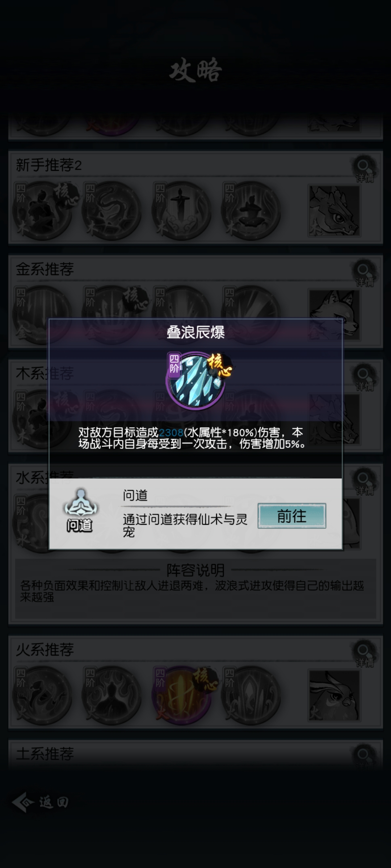The width and height of the screenshot is (391, 868).
Task: Open 详情 magnifier for 火系推荐
Action: point(365,654)
